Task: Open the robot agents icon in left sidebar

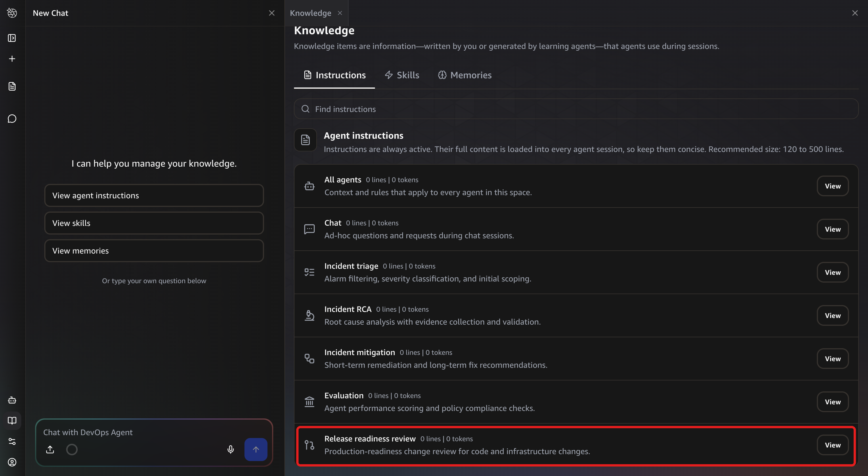Action: point(12,400)
